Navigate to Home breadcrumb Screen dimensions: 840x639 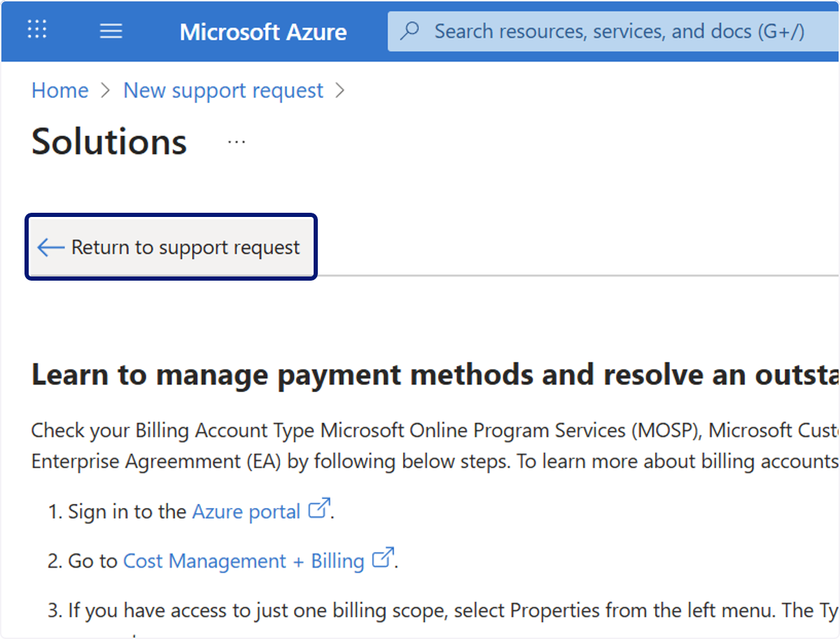(60, 90)
